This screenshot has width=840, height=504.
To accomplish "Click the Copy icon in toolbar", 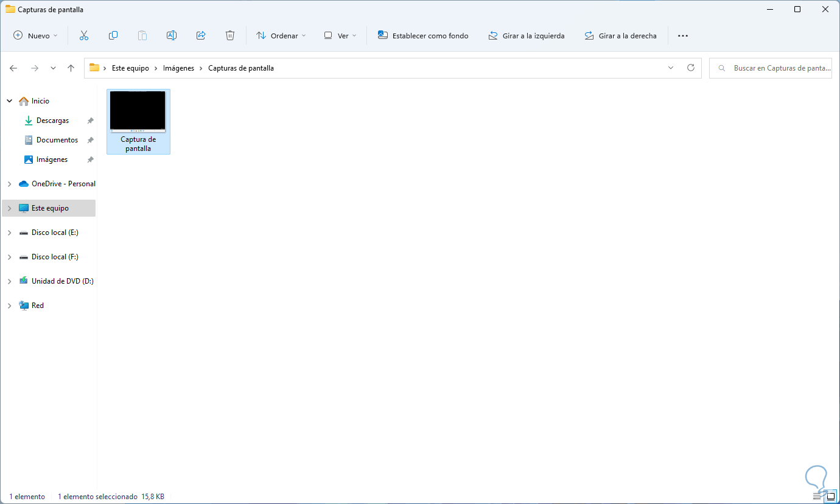I will [113, 36].
